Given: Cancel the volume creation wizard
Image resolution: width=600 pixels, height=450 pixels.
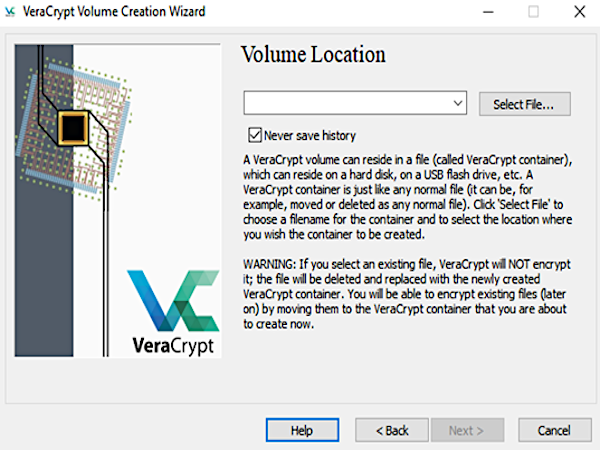Looking at the screenshot, I should click(x=553, y=430).
